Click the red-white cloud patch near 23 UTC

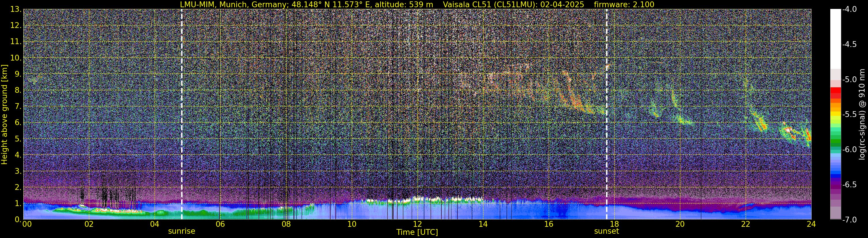787,129
